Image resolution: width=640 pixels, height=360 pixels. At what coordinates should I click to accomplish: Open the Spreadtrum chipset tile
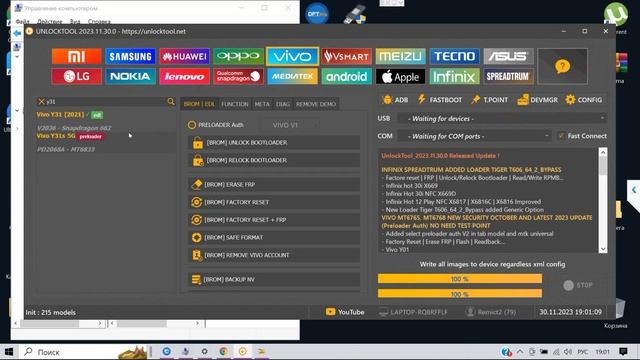pyautogui.click(x=508, y=76)
